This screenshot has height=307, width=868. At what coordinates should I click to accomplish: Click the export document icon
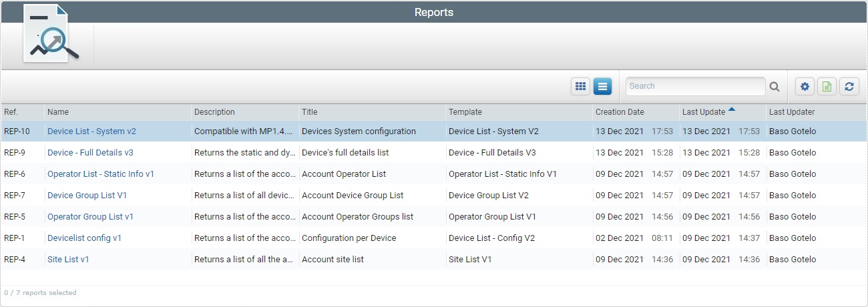pyautogui.click(x=827, y=86)
